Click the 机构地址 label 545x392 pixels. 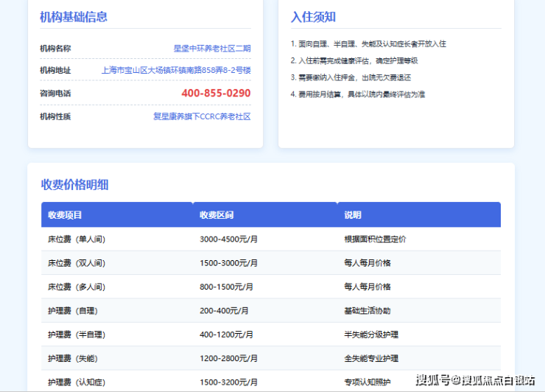coord(55,70)
